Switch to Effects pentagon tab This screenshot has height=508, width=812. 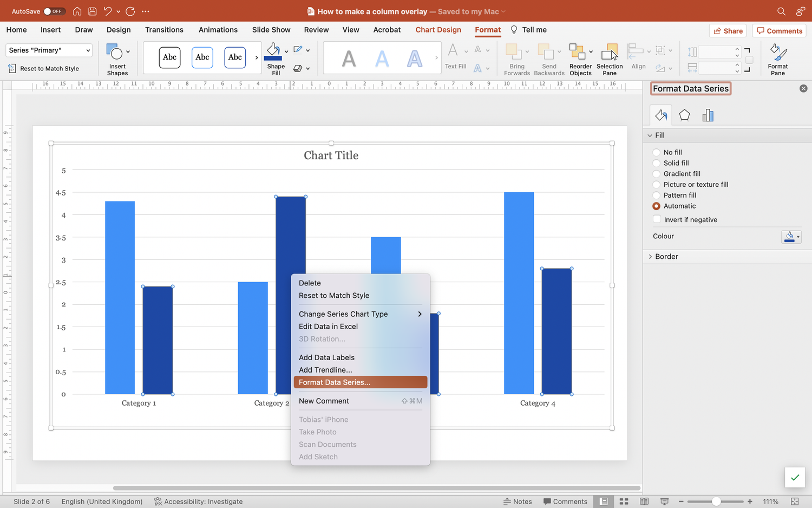point(685,115)
